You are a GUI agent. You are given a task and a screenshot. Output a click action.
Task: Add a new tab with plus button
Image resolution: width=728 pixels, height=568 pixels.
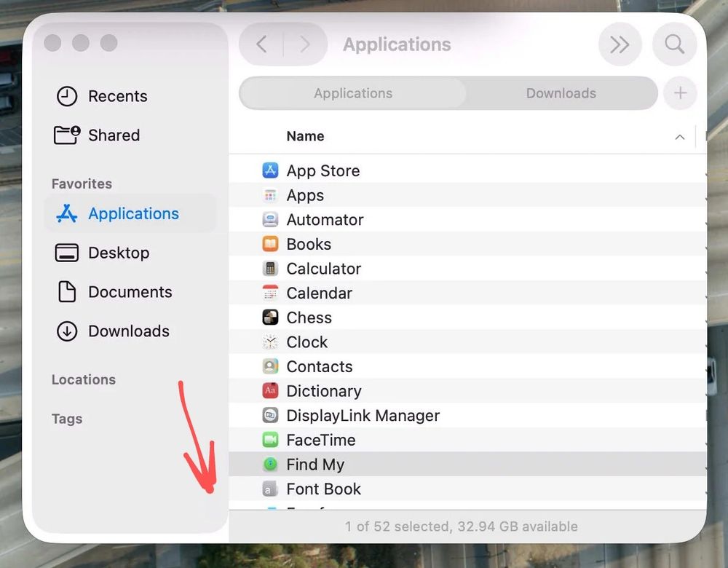coord(680,93)
